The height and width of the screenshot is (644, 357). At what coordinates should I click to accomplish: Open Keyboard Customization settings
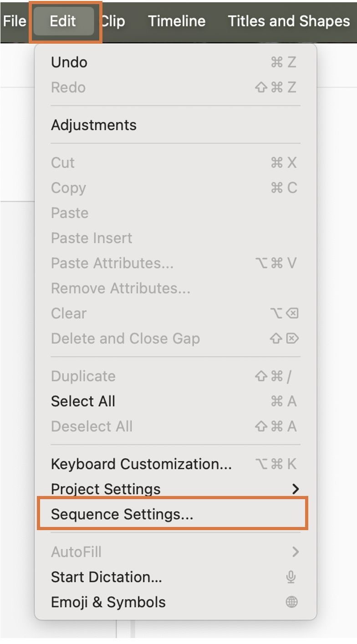pos(141,464)
